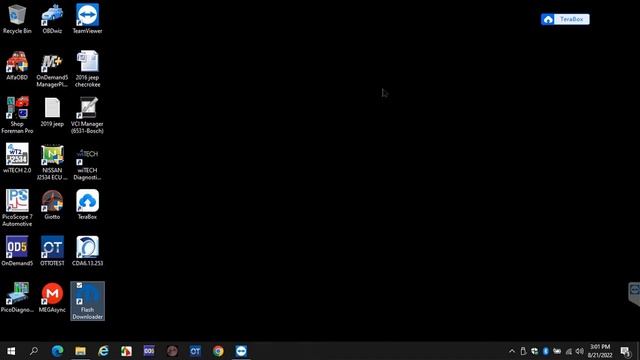Open volume control speaker icon
Viewport: 640px width, 360px height.
(580, 351)
